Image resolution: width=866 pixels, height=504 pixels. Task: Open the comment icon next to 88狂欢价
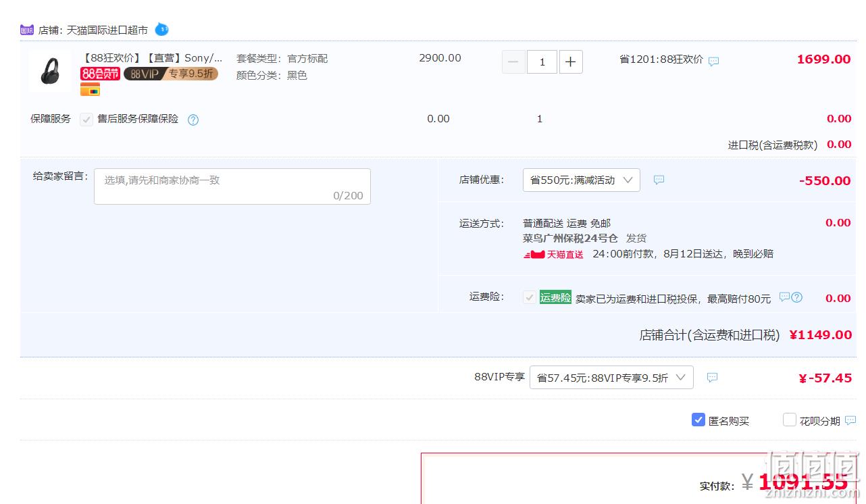[x=713, y=61]
